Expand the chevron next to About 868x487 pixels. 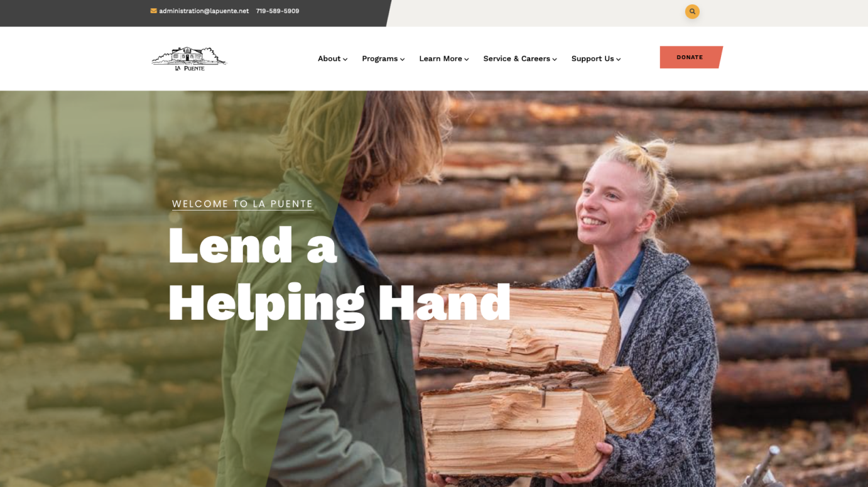(x=345, y=59)
